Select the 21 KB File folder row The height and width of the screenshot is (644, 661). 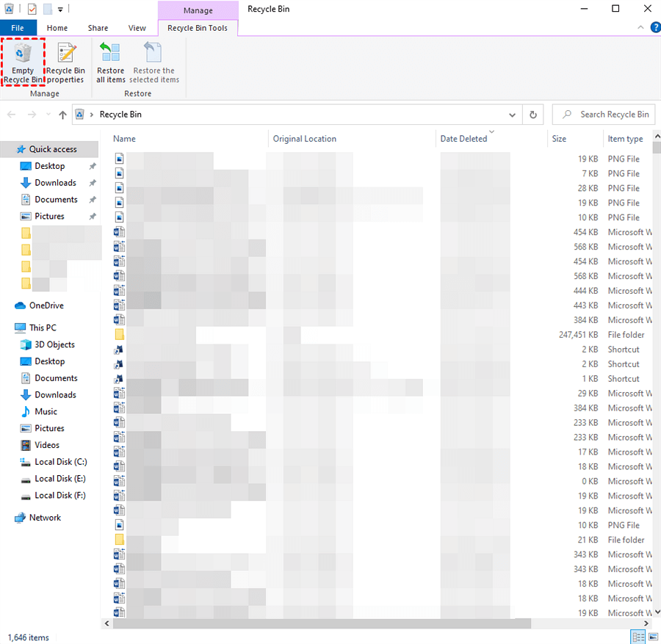(381, 540)
